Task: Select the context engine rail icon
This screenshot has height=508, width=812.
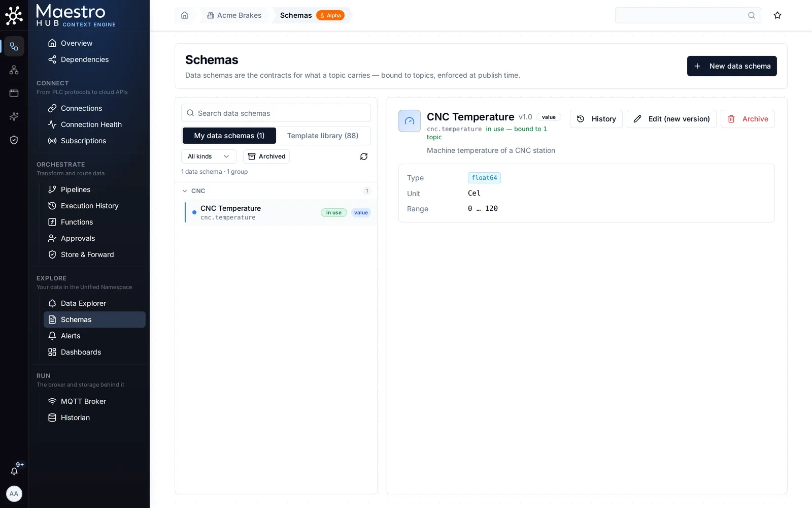Action: point(14,46)
